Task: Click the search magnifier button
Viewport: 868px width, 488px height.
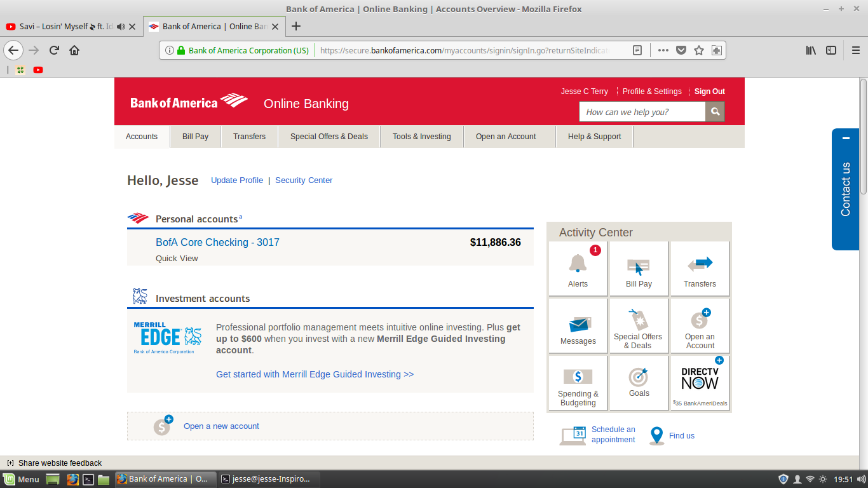Action: (x=715, y=112)
